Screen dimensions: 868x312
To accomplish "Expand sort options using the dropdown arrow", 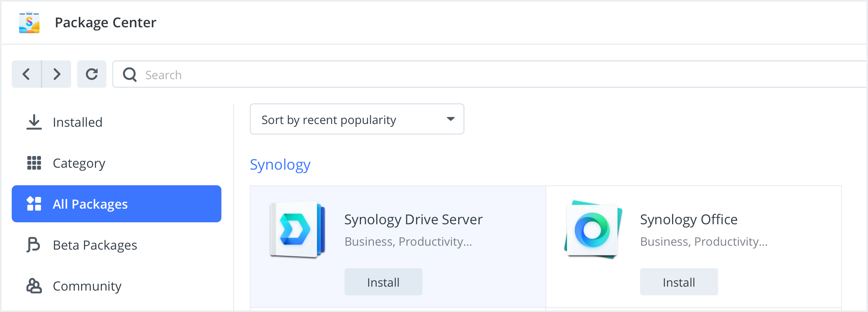I will click(x=451, y=119).
